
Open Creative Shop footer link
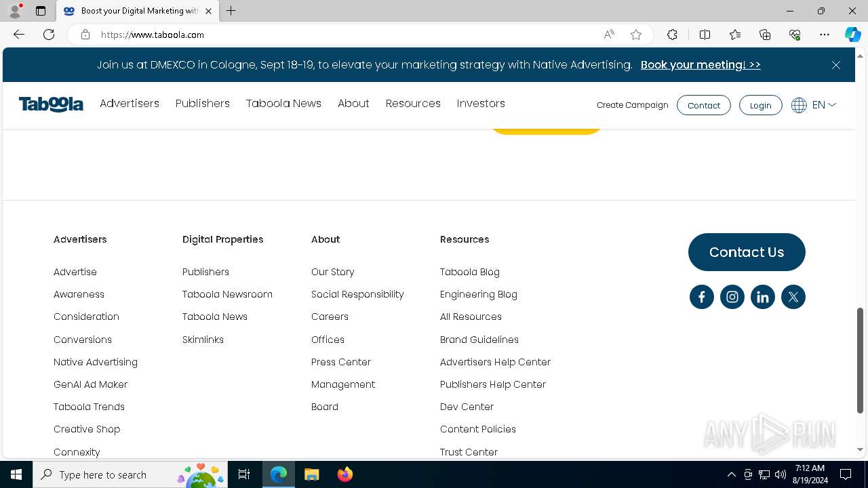[x=87, y=429]
